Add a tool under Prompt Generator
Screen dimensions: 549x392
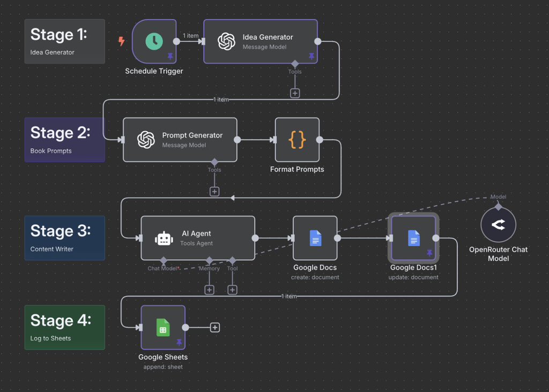pos(214,191)
